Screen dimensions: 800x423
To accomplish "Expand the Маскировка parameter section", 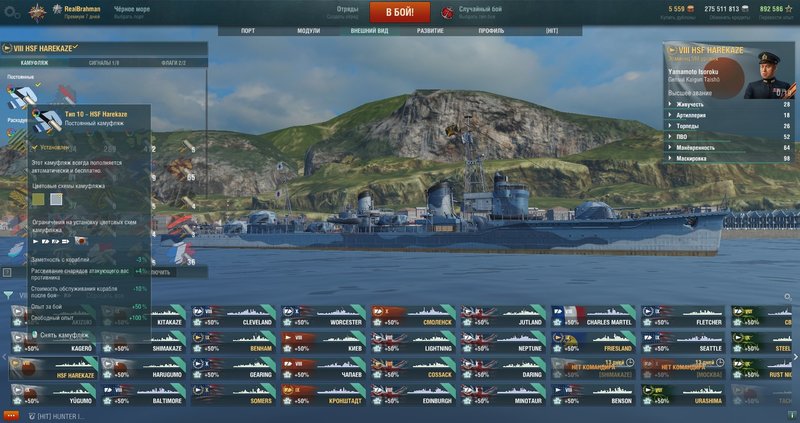I will [729, 159].
